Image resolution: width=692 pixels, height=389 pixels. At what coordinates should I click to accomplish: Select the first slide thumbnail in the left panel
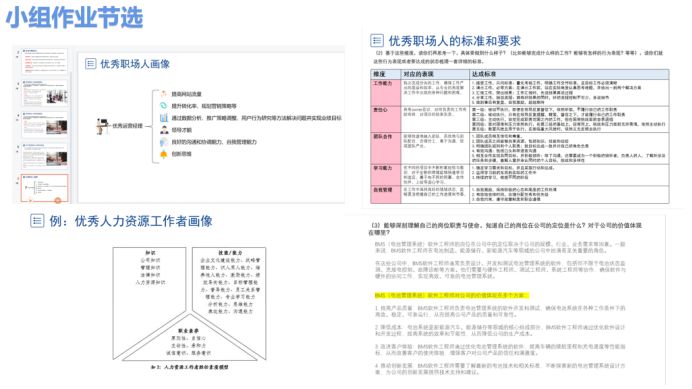45,61
